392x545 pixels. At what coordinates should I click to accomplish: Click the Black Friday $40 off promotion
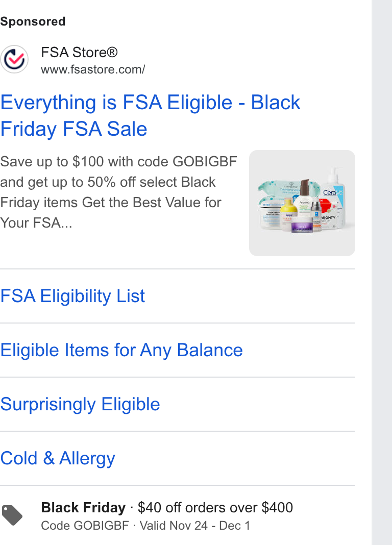pos(167,507)
